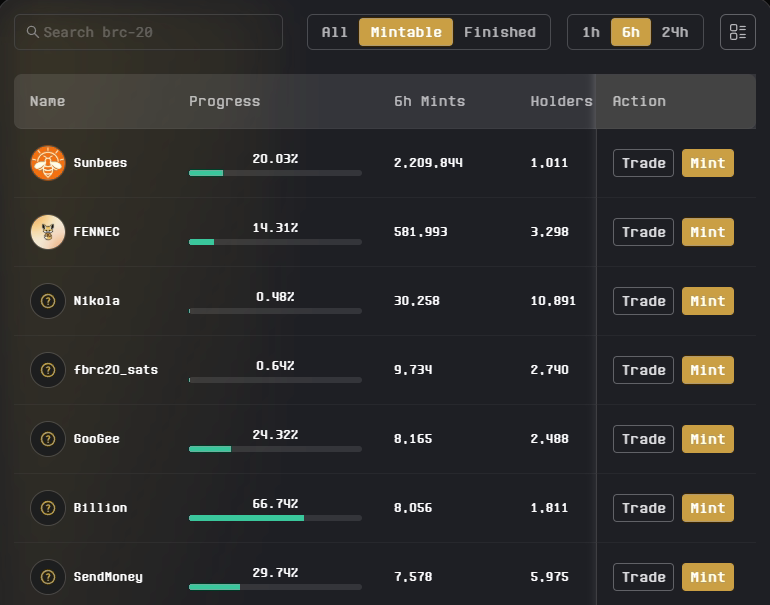Select the All filter tab
Image resolution: width=770 pixels, height=605 pixels.
point(334,32)
